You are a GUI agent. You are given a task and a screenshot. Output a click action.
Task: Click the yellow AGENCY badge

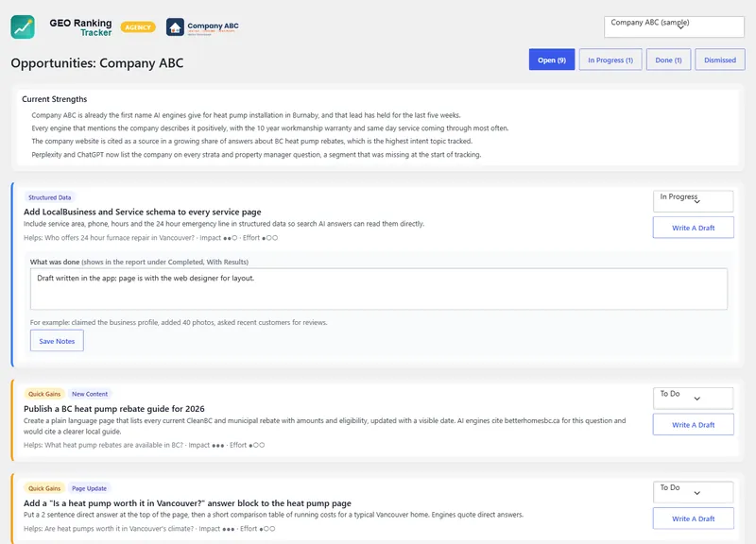[138, 27]
